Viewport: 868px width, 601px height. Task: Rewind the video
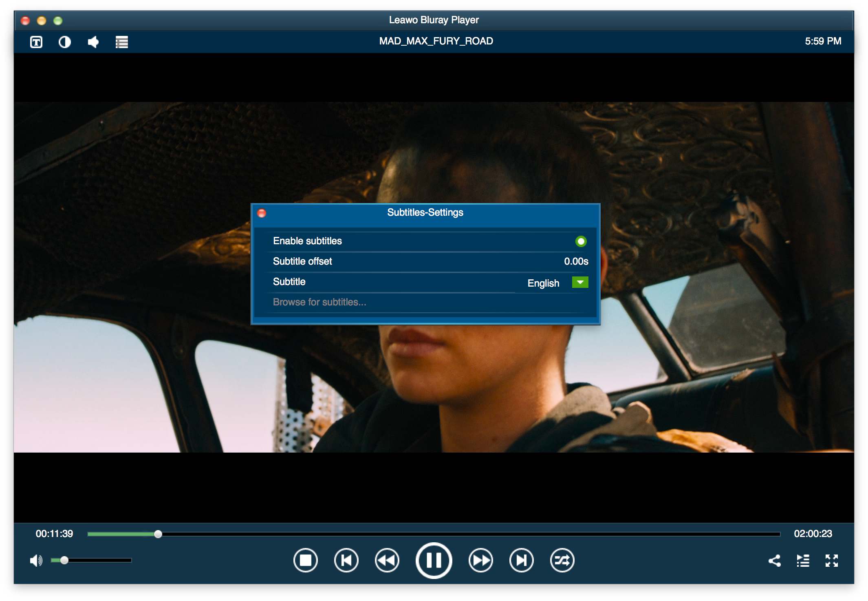coord(387,561)
